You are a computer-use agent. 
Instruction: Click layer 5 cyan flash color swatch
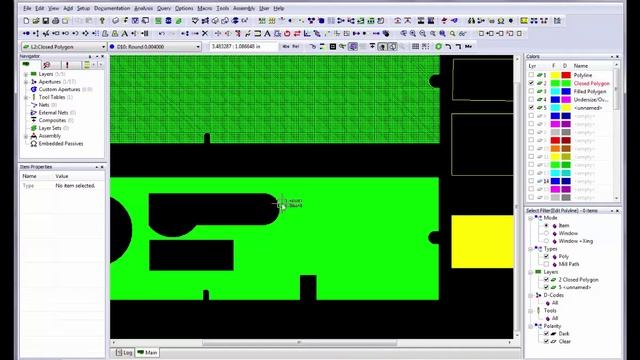[x=555, y=108]
